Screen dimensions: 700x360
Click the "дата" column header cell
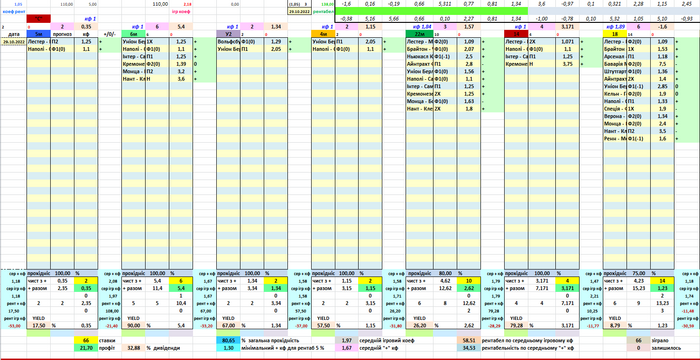point(14,33)
